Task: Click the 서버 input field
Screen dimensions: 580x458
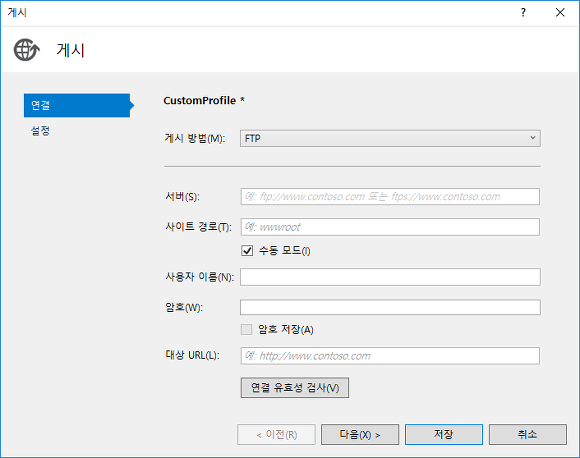Action: [390, 196]
